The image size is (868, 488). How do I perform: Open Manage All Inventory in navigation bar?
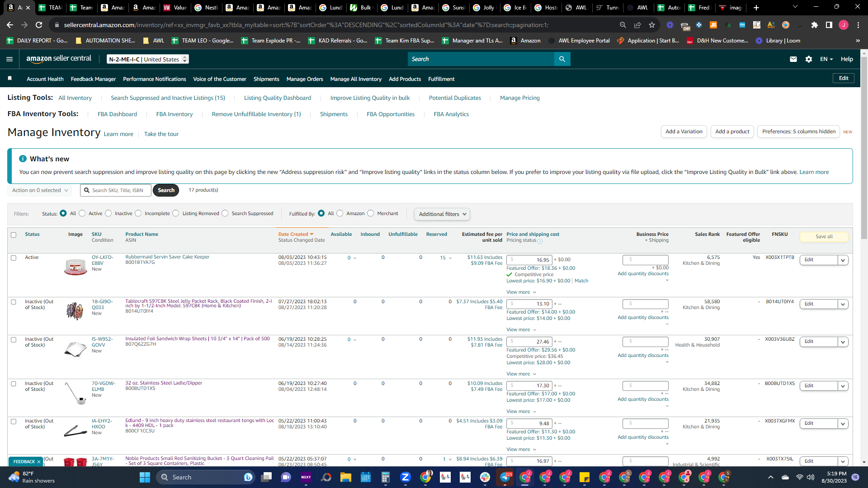356,79
